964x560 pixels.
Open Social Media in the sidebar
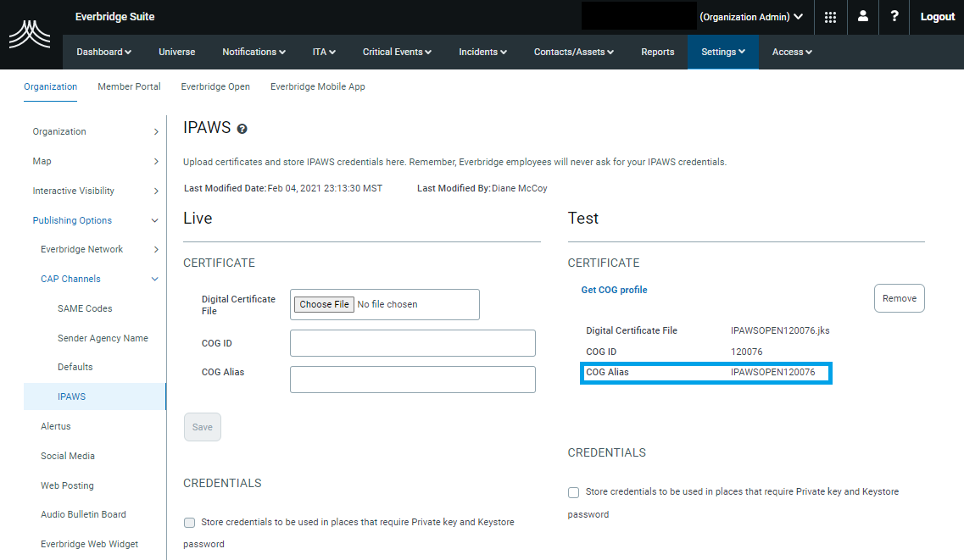(x=68, y=456)
